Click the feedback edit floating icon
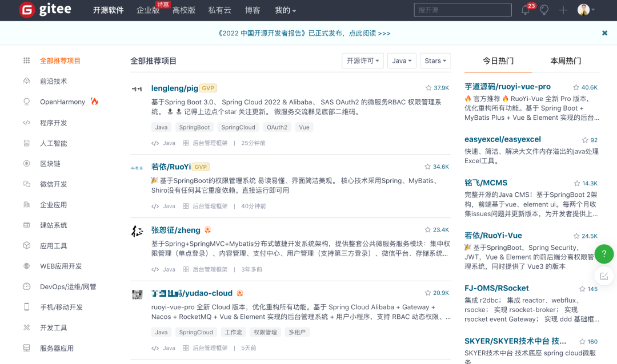 point(604,276)
